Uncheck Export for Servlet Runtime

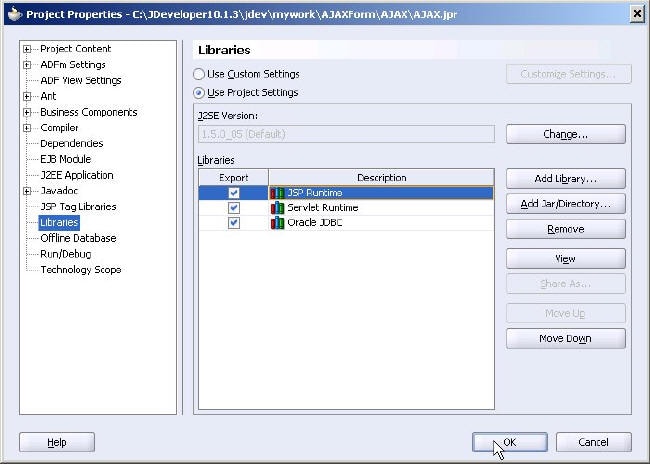(x=234, y=208)
